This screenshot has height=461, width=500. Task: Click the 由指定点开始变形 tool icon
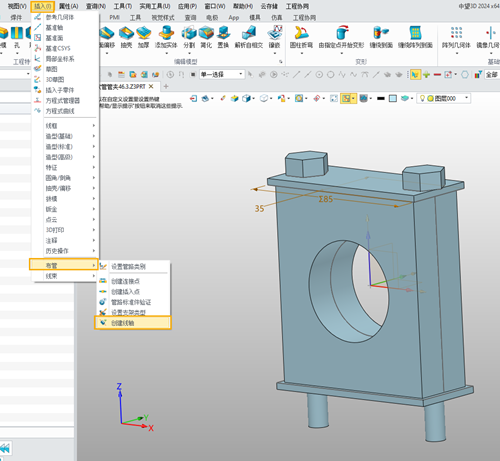(x=341, y=33)
